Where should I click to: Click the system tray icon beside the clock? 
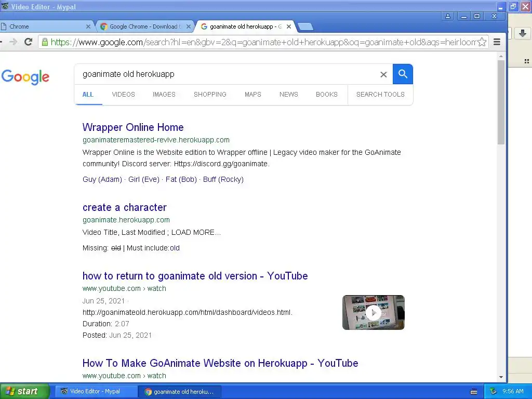[494, 391]
